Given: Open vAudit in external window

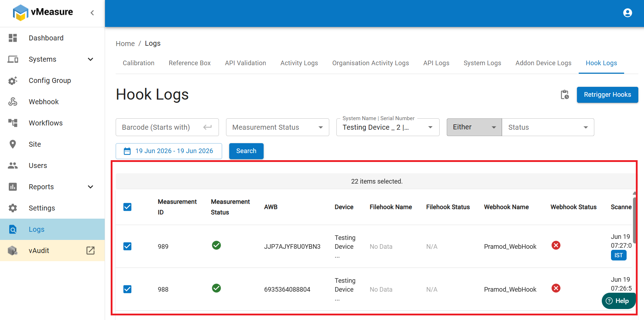Looking at the screenshot, I should 90,251.
